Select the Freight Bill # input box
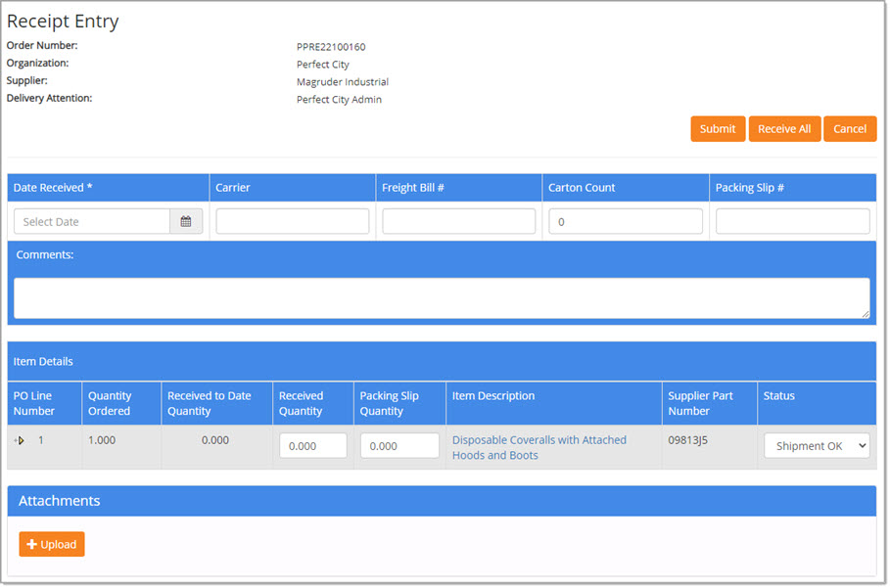The width and height of the screenshot is (890, 588). pyautogui.click(x=458, y=222)
